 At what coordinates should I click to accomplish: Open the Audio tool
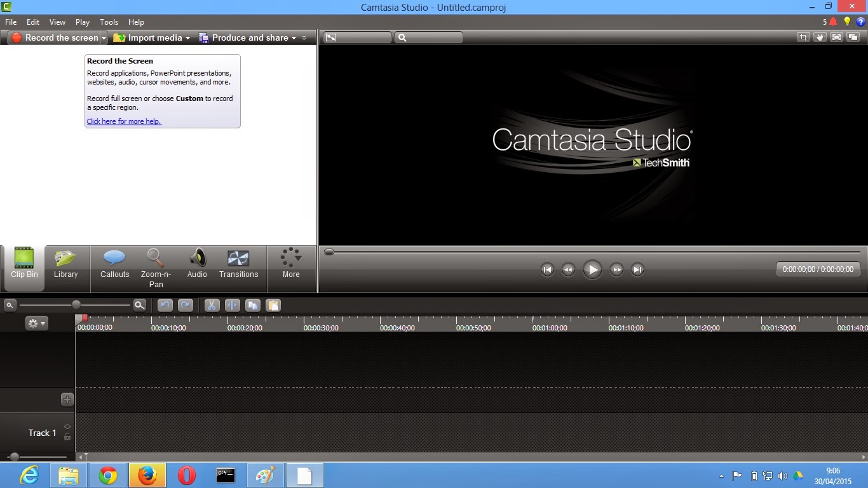pos(197,264)
